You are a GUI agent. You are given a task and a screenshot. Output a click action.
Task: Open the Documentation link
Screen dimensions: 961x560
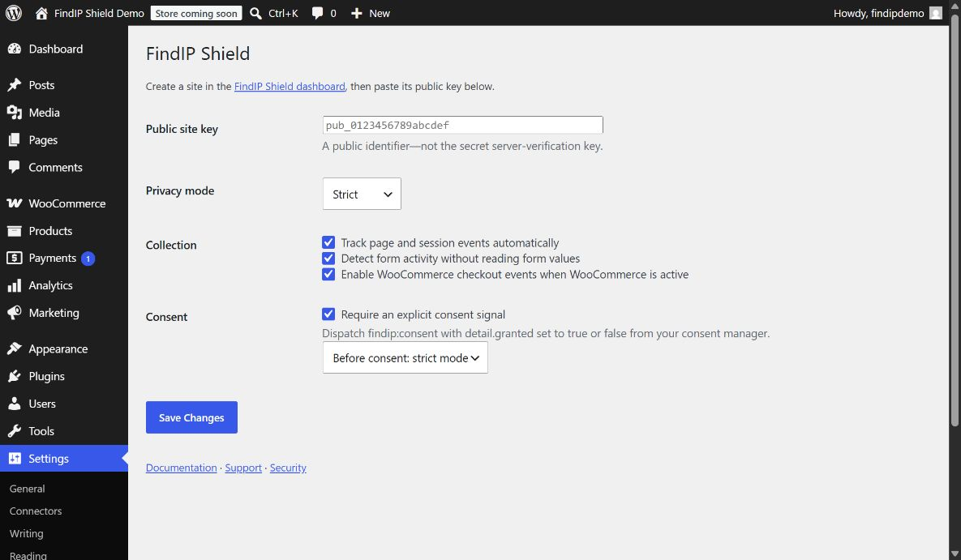tap(182, 468)
